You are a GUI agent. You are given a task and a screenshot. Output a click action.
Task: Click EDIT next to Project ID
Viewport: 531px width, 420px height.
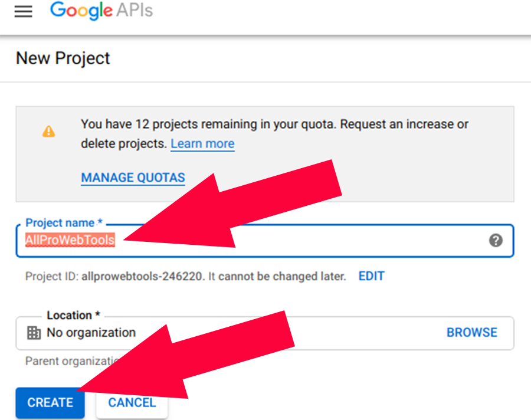point(372,276)
